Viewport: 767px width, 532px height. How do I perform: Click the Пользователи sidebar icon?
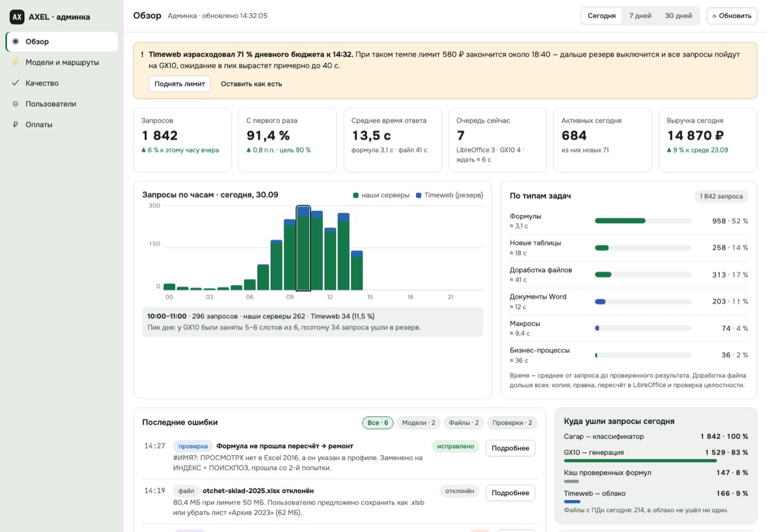coord(15,103)
